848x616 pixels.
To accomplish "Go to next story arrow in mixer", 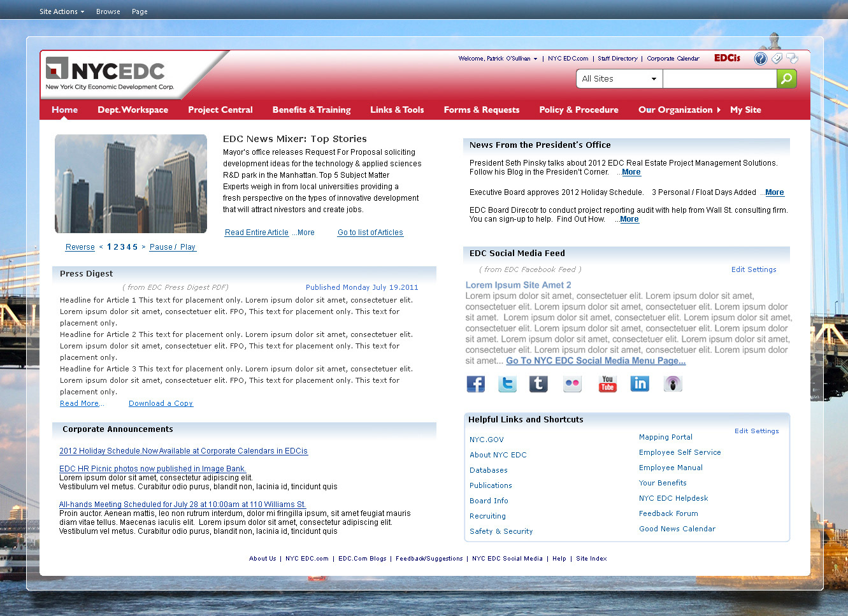I will tap(143, 247).
